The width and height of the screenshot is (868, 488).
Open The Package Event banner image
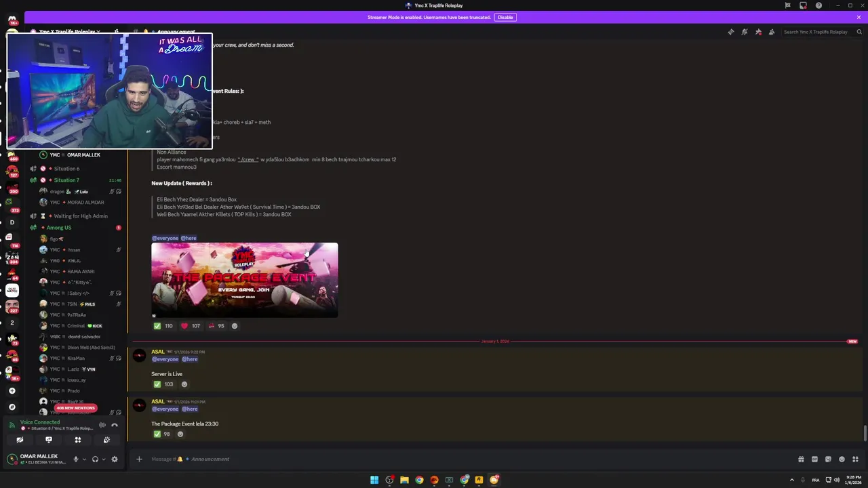245,280
